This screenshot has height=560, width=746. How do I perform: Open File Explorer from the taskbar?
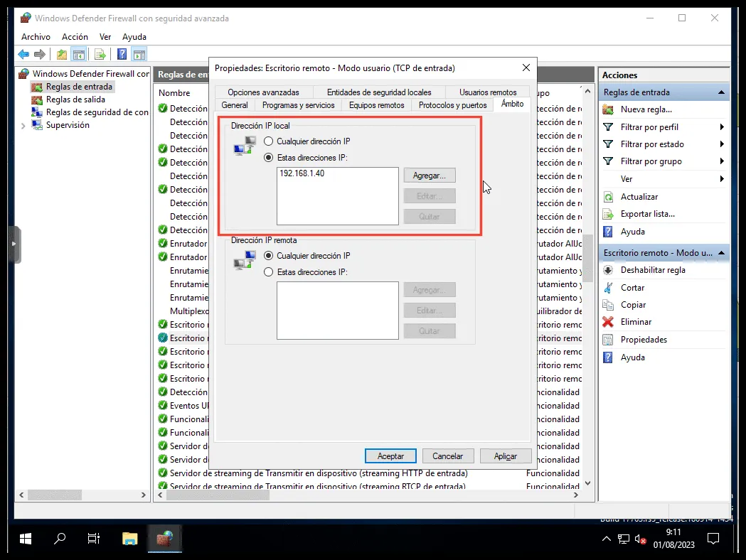pos(129,539)
